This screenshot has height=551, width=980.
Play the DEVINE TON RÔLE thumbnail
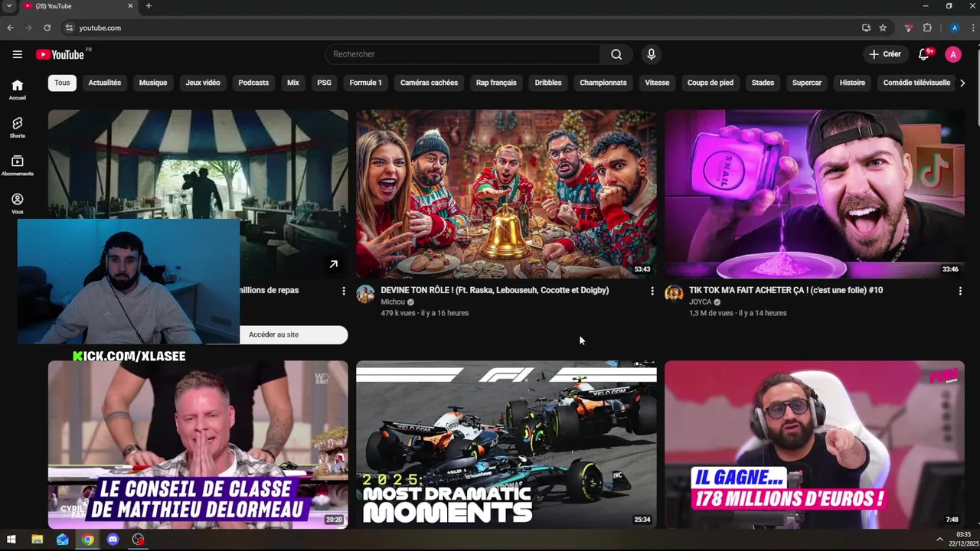pyautogui.click(x=506, y=194)
